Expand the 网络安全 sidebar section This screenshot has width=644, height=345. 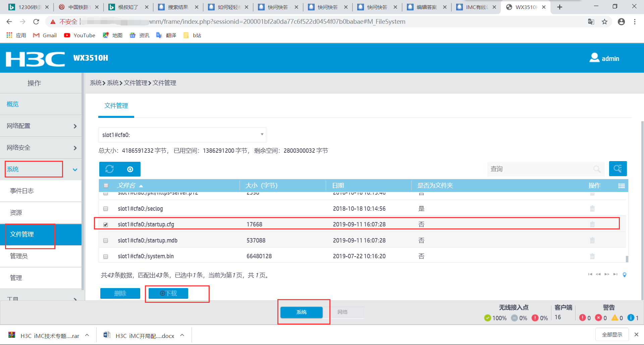(41, 148)
